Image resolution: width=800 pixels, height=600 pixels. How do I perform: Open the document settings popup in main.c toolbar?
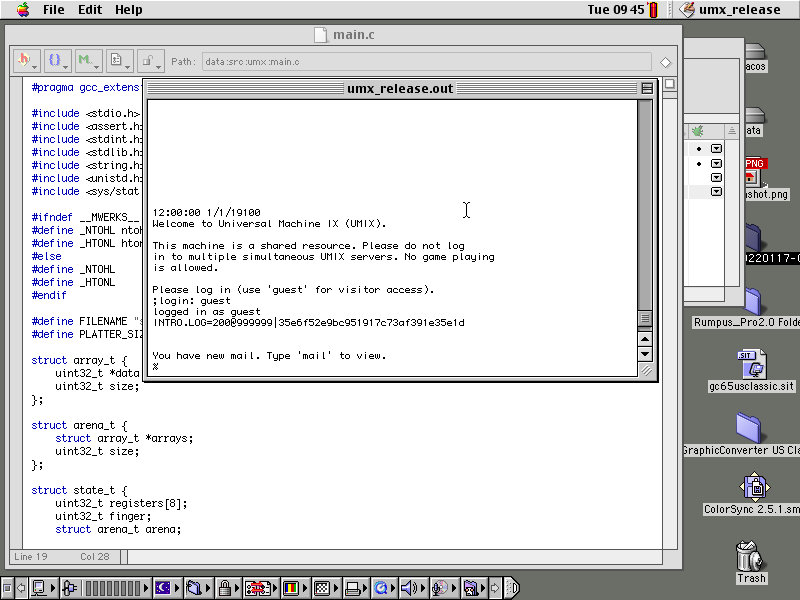click(119, 61)
